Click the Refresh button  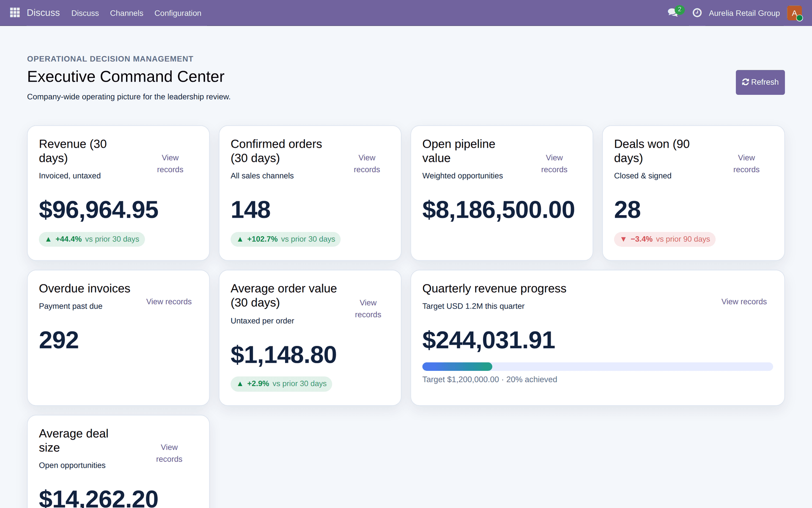coord(760,82)
